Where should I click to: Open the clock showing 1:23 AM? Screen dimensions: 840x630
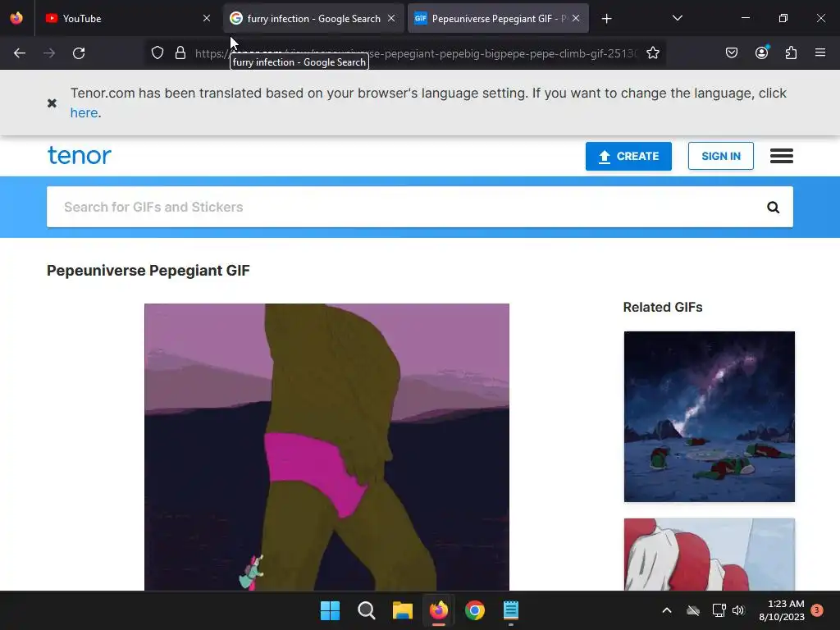coord(782,610)
